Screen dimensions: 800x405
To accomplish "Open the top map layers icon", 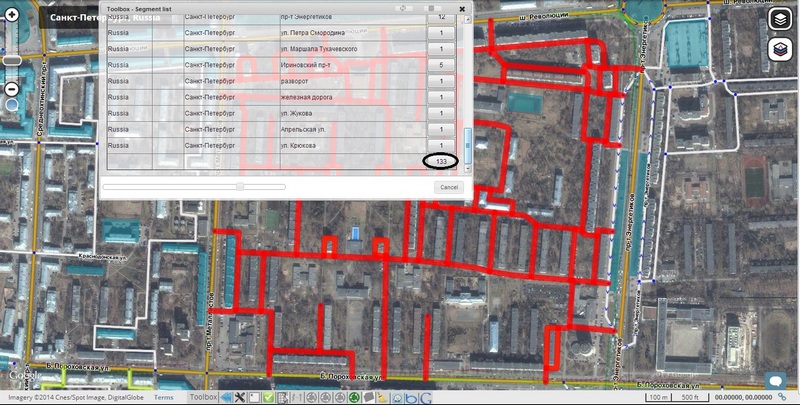I will pyautogui.click(x=779, y=20).
